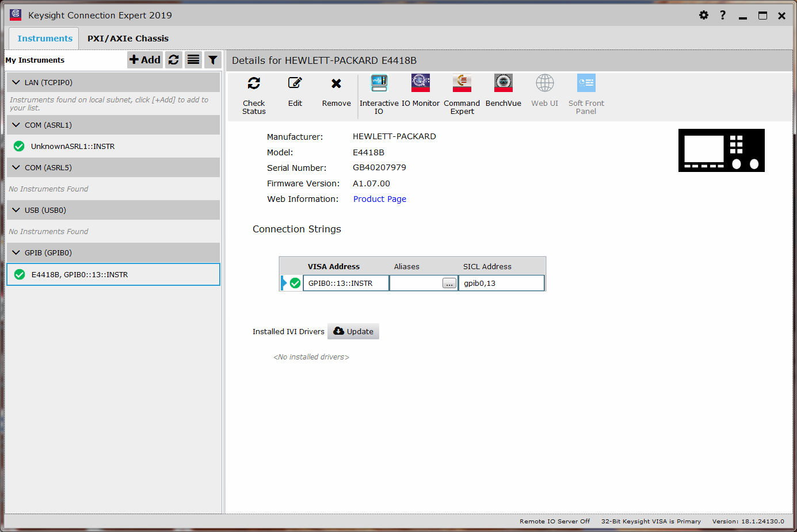Click the Update IVI drivers button
The height and width of the screenshot is (532, 797).
tap(353, 331)
